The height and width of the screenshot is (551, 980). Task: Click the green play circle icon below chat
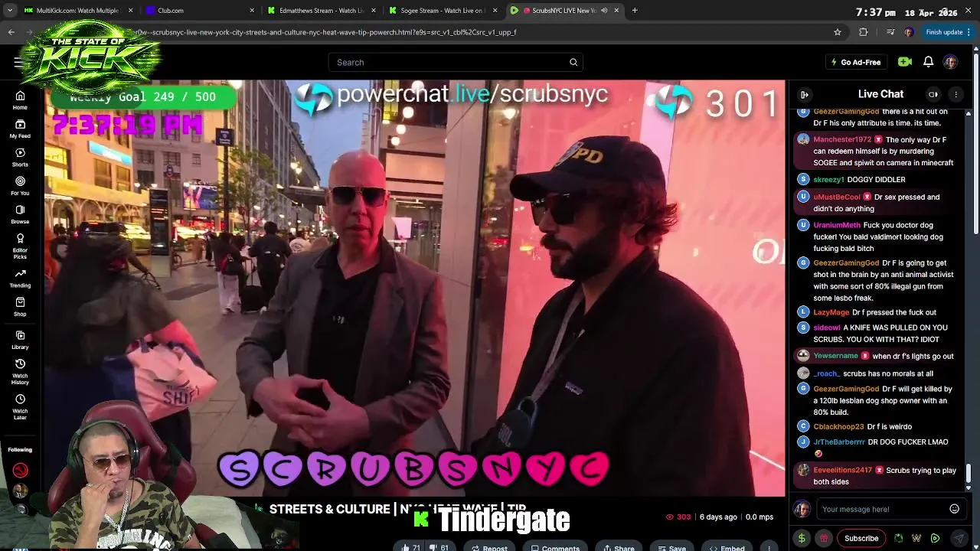(x=935, y=538)
